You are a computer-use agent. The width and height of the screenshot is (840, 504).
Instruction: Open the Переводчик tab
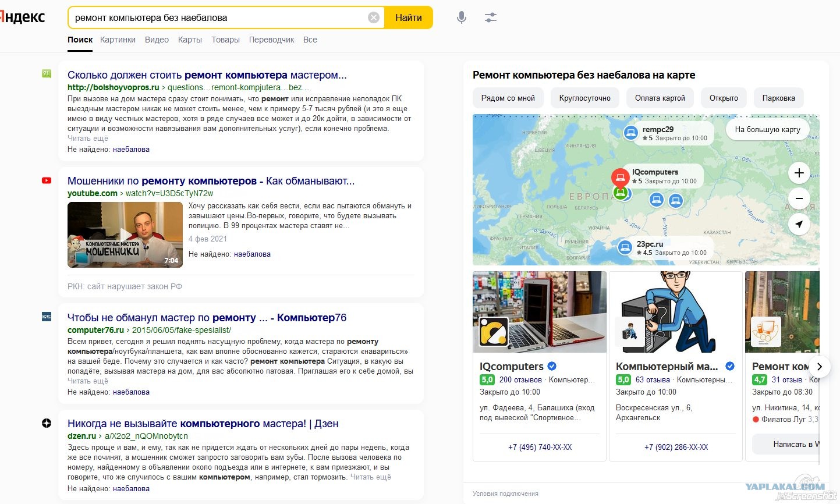(272, 40)
